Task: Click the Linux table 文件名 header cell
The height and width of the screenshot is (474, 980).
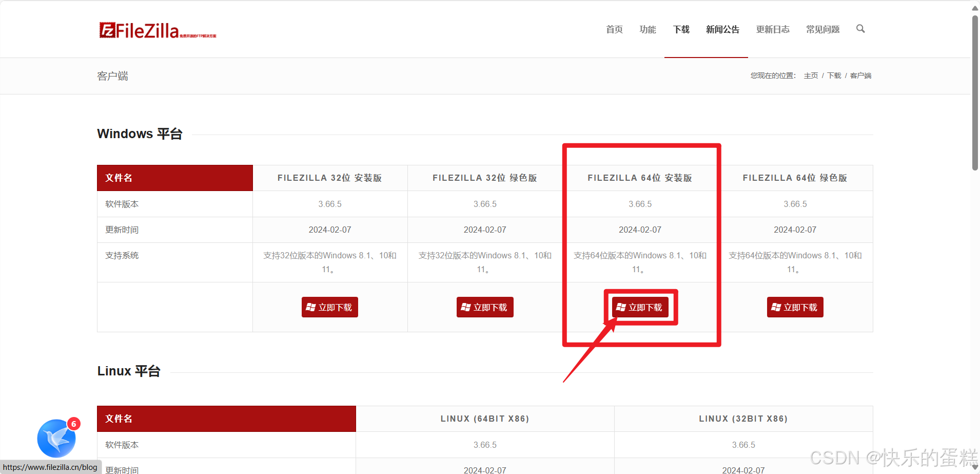Action: [x=226, y=419]
